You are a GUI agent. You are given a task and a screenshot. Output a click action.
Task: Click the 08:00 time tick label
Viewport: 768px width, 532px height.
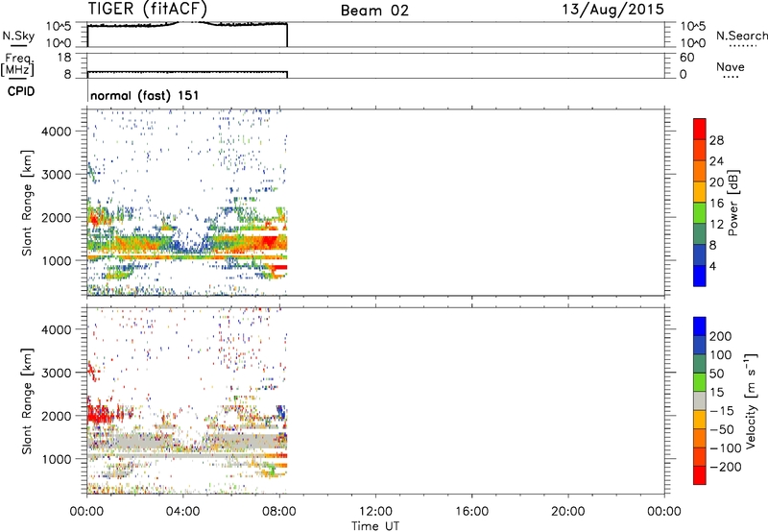278,512
